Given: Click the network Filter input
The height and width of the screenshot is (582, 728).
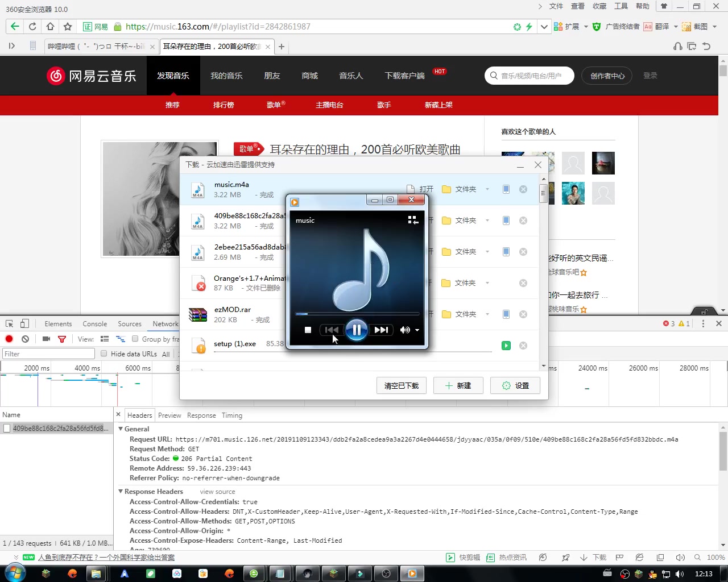Looking at the screenshot, I should click(x=48, y=354).
